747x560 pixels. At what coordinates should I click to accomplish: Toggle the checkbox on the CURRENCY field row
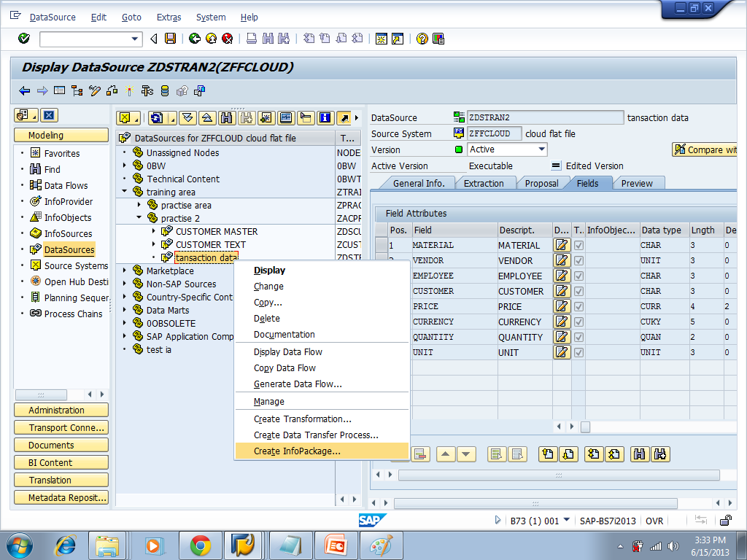tap(578, 322)
